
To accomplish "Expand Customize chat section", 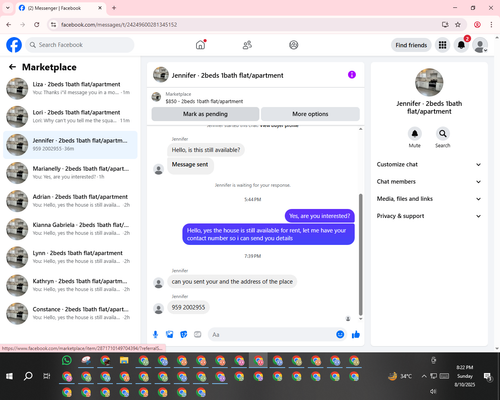I will coord(429,164).
